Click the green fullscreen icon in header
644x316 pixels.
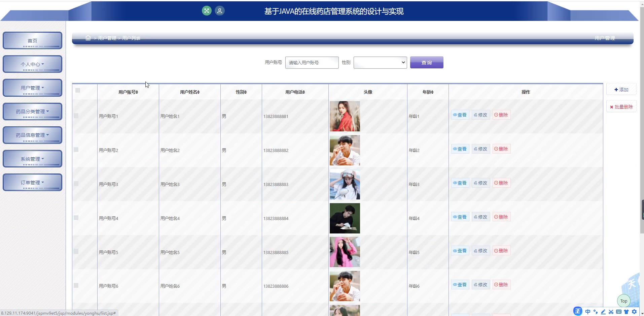[207, 11]
